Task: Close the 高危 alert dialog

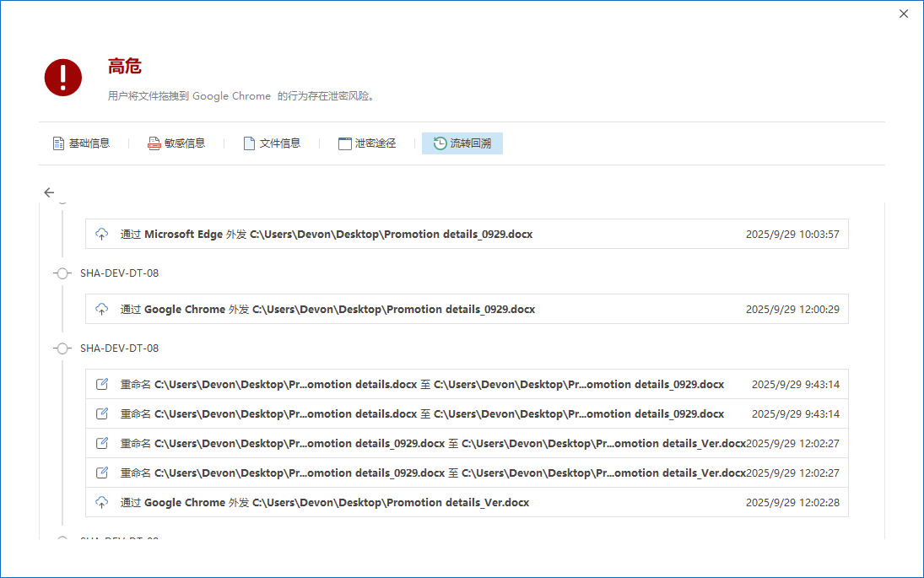Action: coord(904,14)
